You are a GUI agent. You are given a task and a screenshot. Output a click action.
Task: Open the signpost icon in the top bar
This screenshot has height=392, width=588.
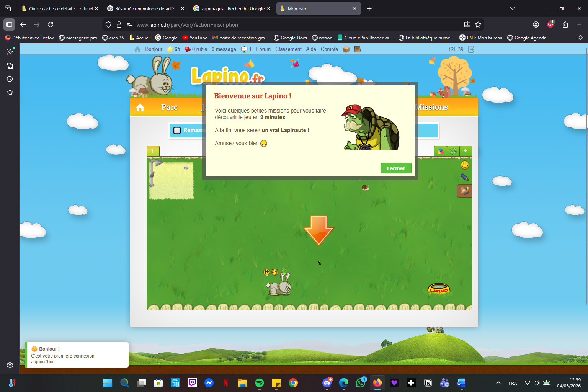click(x=244, y=49)
